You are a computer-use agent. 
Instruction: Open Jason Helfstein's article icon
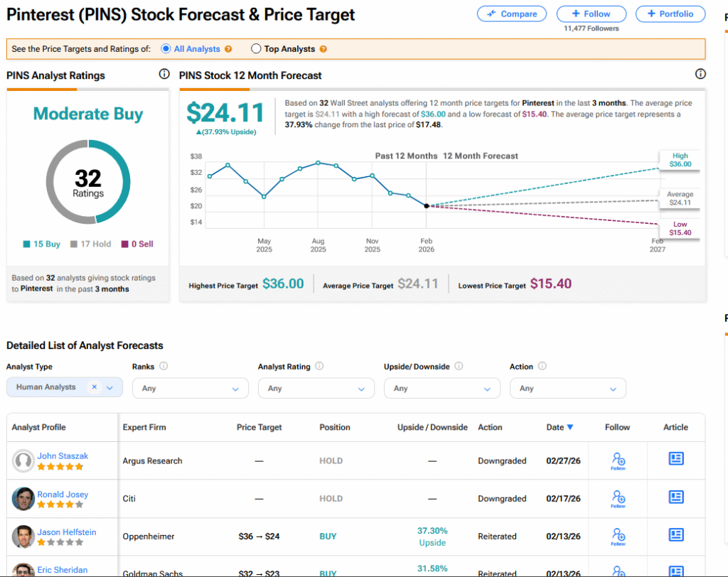pos(675,536)
